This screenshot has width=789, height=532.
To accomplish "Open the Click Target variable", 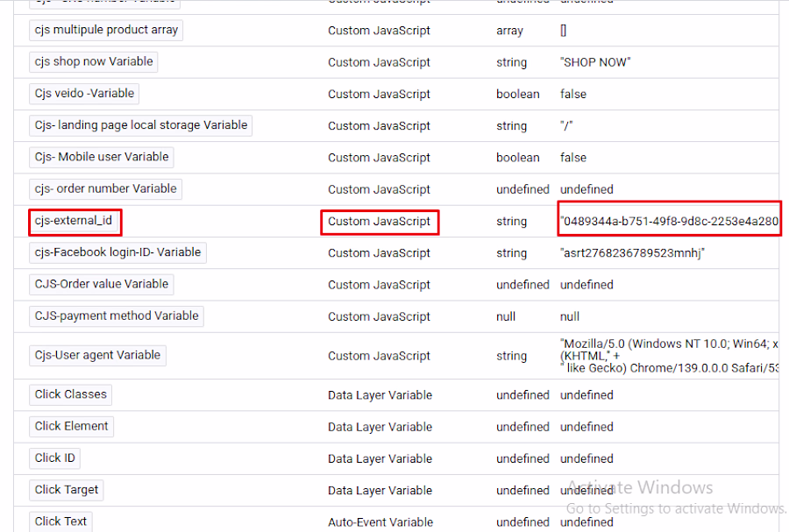I will (66, 489).
